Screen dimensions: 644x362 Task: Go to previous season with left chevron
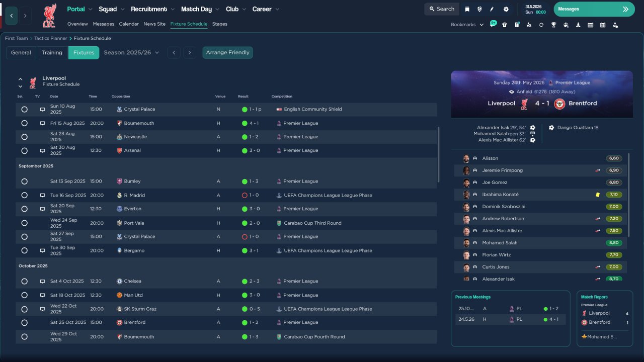tap(174, 53)
